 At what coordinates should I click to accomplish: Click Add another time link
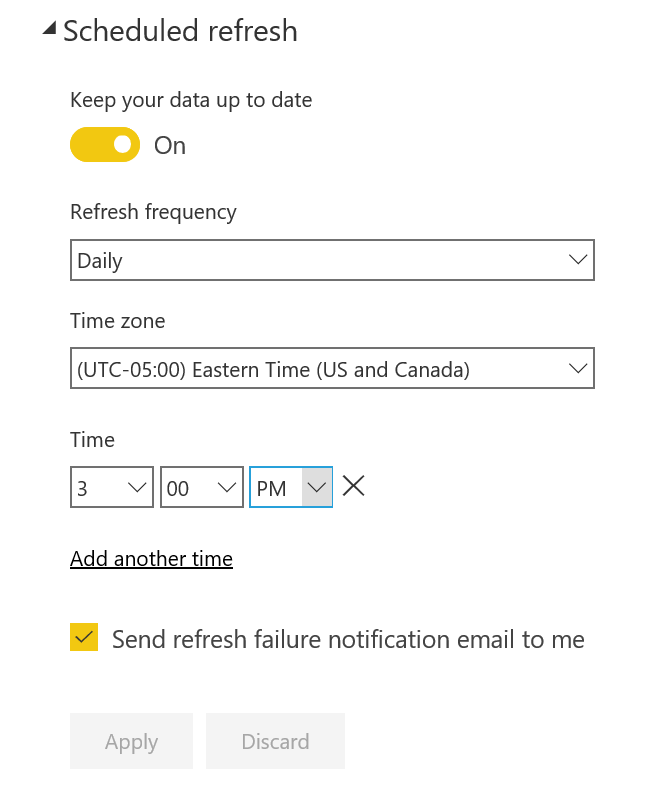tap(151, 559)
